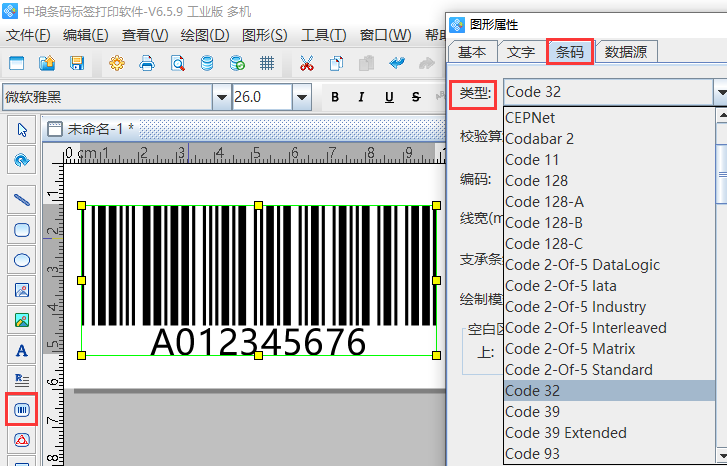This screenshot has width=727, height=466.
Task: Cut selection with the scissors icon
Action: coord(306,63)
